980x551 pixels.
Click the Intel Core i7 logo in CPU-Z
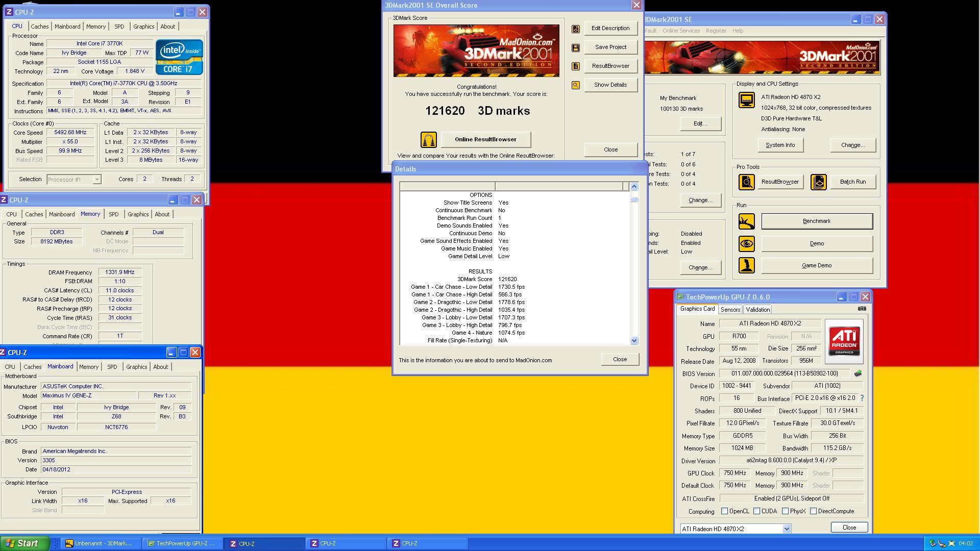(x=179, y=57)
